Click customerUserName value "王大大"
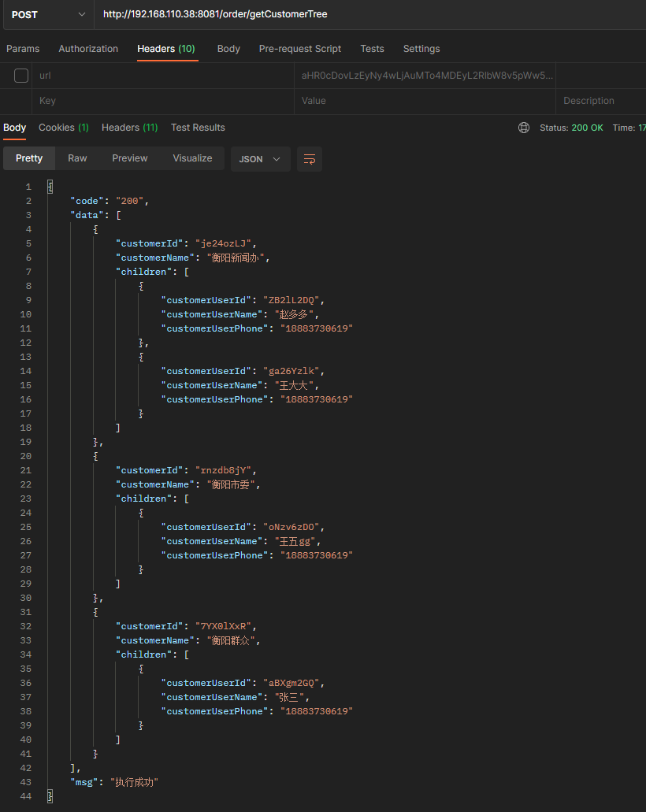Image resolution: width=646 pixels, height=812 pixels. coord(295,385)
